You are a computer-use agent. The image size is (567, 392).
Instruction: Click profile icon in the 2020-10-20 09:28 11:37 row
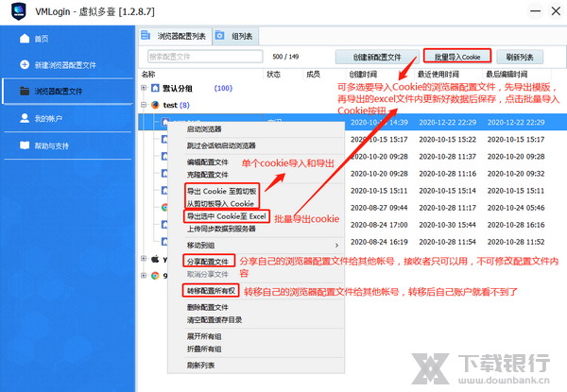click(x=164, y=156)
